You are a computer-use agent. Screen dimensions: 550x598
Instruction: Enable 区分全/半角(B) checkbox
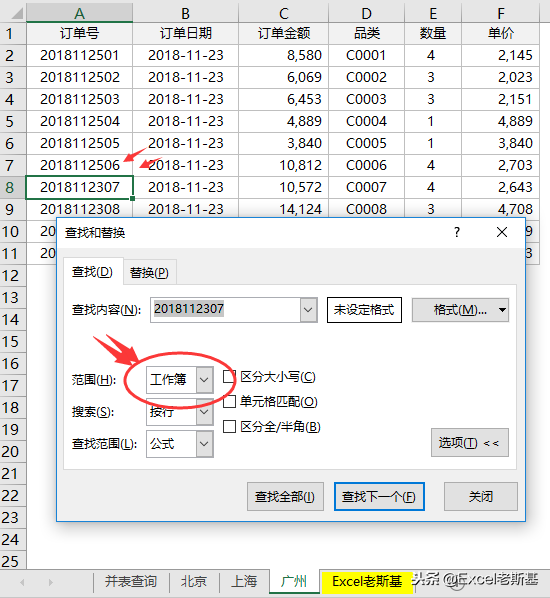229,426
